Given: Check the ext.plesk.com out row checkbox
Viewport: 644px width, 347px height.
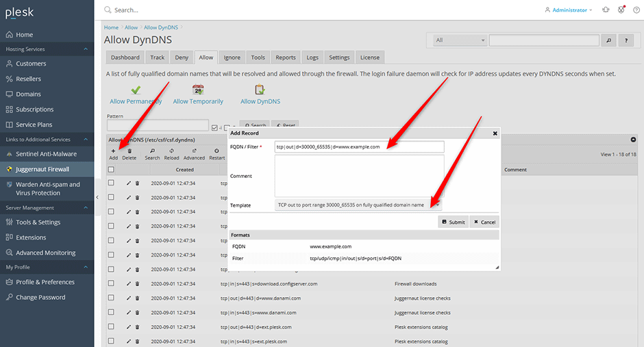Looking at the screenshot, I should pos(111,326).
